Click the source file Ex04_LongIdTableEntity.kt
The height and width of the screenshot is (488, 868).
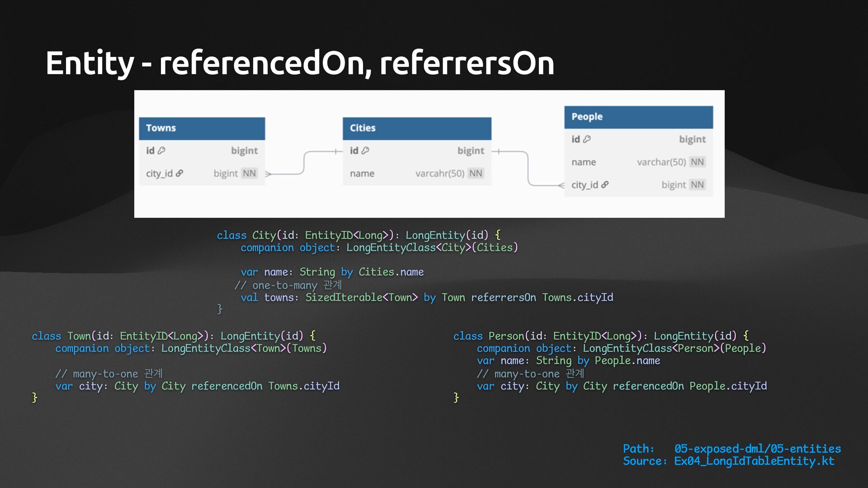(x=754, y=461)
